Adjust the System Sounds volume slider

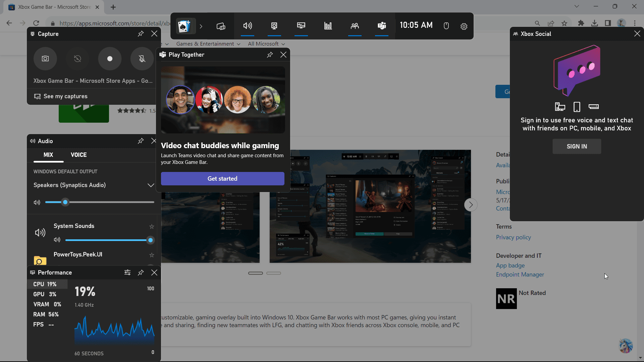(109, 240)
